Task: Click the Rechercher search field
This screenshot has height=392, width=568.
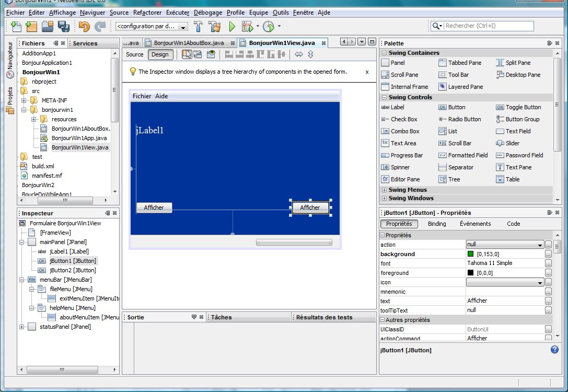Action: tap(488, 26)
